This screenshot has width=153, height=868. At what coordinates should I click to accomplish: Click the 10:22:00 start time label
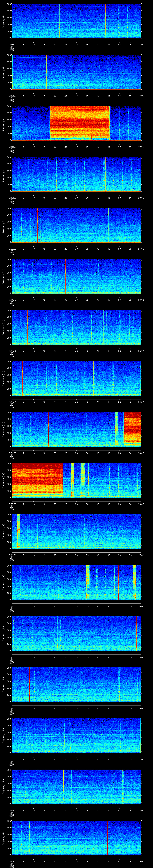pyautogui.click(x=12, y=351)
